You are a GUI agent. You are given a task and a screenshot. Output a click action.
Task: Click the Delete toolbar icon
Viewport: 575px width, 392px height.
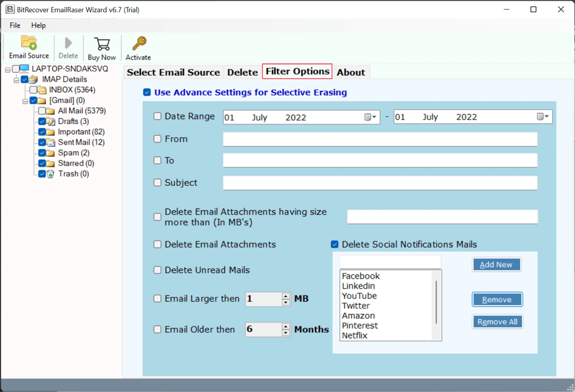[x=68, y=44]
